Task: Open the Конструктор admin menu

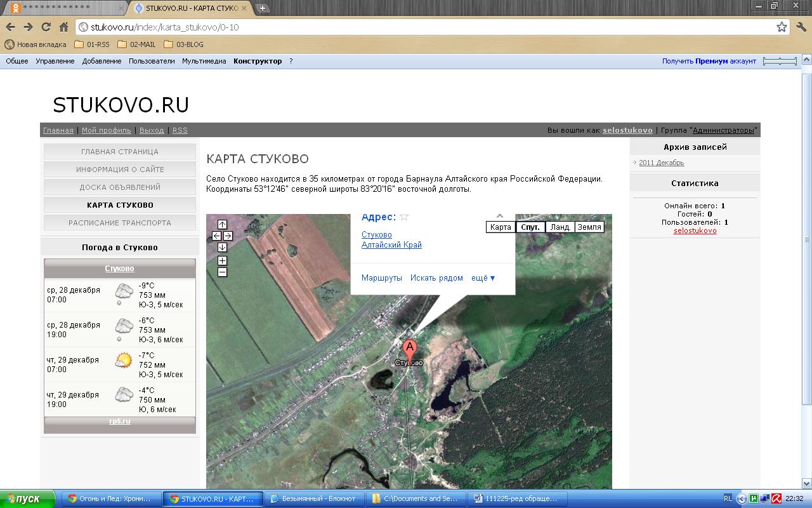Action: click(258, 61)
